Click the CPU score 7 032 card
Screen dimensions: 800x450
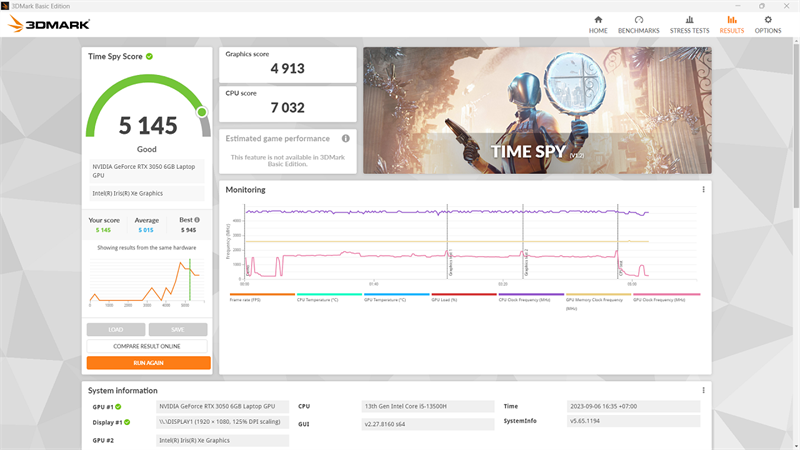288,104
